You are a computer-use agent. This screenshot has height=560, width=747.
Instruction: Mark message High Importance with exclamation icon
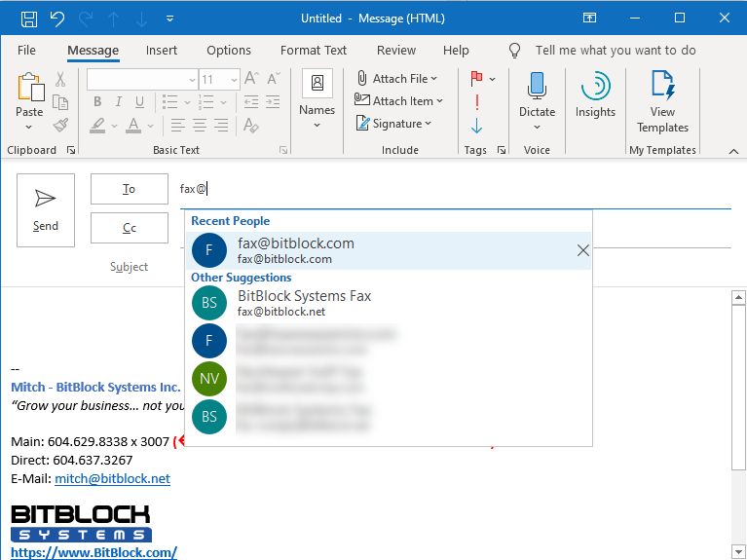[x=477, y=102]
